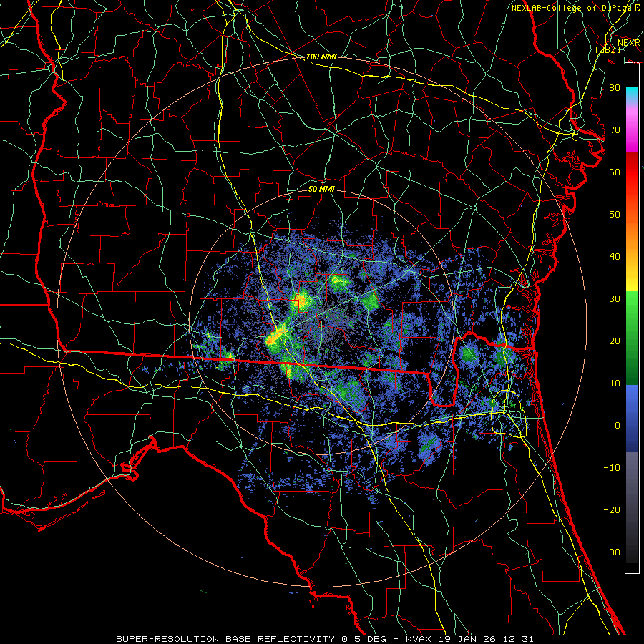Click the 80 value on the dBZ scale

click(x=615, y=87)
